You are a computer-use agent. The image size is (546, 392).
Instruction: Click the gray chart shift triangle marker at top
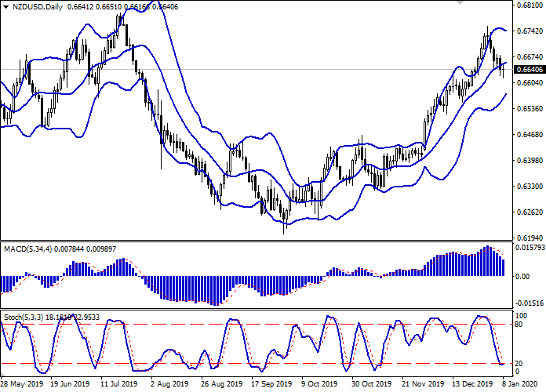click(x=459, y=5)
